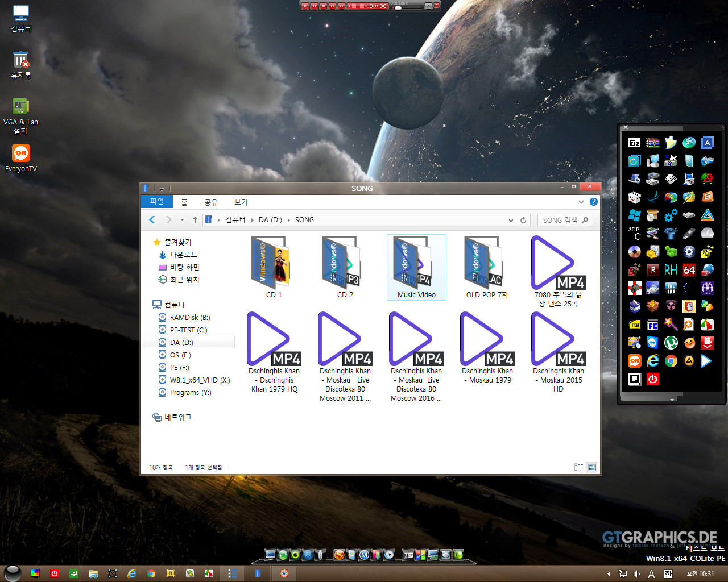This screenshot has height=582, width=728.
Task: Open the 64 icon in launcher panel
Action: click(689, 270)
